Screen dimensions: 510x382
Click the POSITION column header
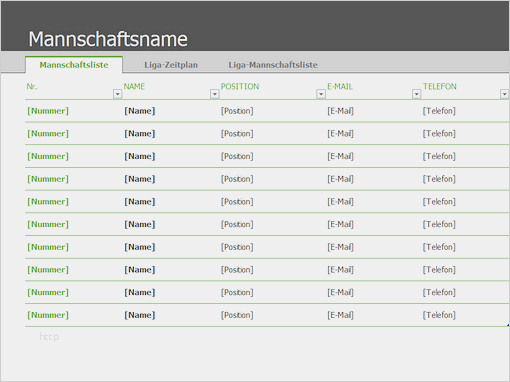pyautogui.click(x=240, y=87)
